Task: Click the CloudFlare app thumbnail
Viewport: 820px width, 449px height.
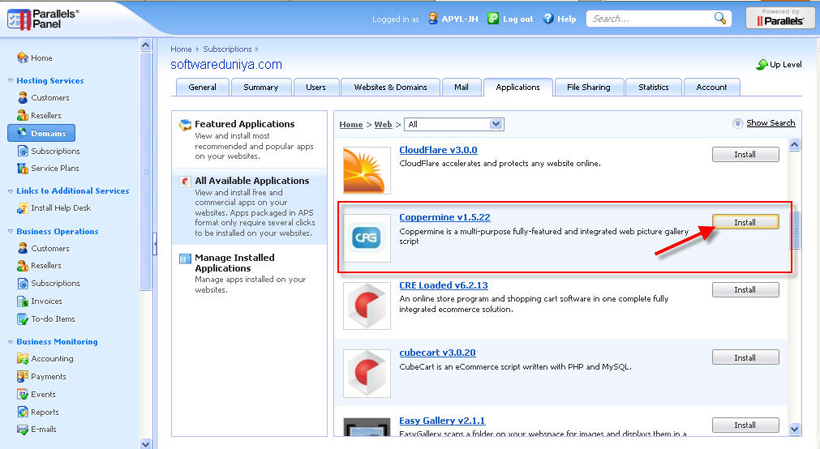Action: 367,170
